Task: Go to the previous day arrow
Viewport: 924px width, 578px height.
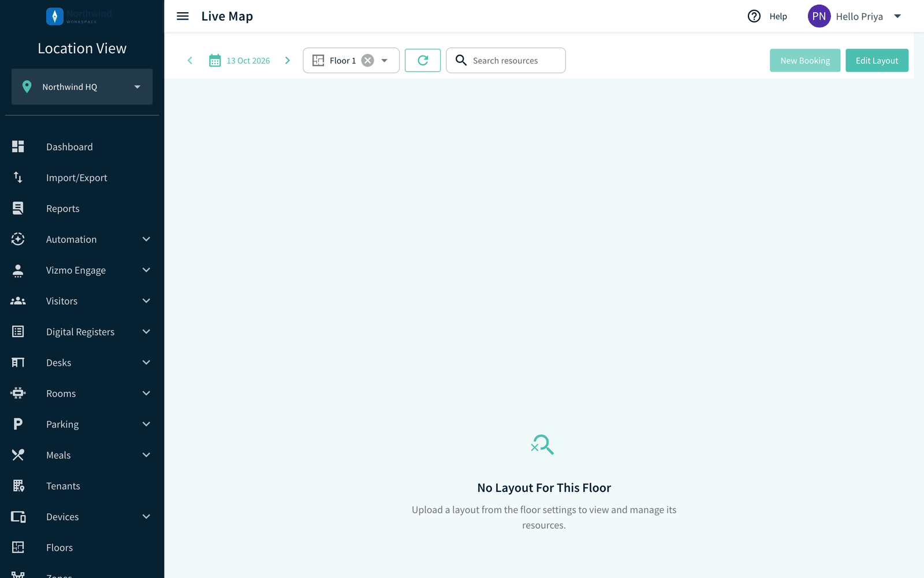Action: click(190, 61)
